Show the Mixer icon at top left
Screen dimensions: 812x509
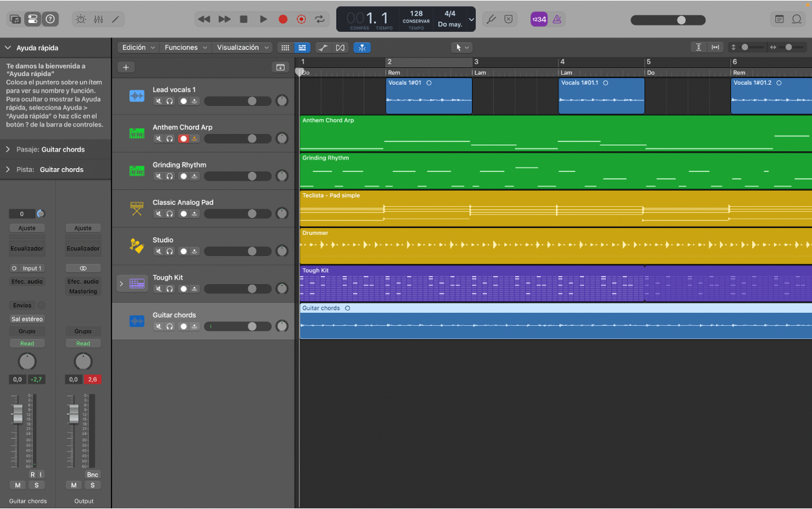coord(32,19)
